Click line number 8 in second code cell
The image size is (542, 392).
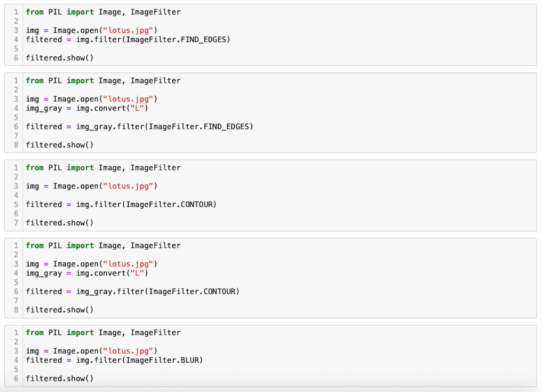16,145
